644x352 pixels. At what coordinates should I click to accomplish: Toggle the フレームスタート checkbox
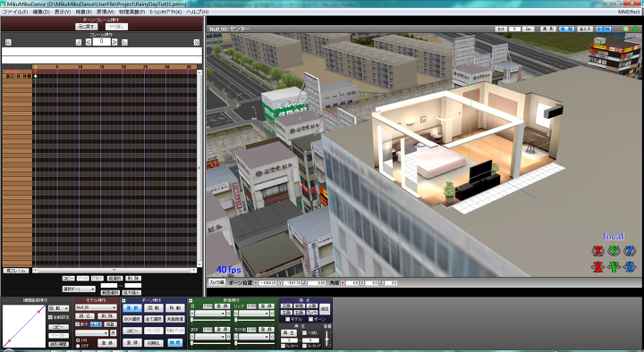pyautogui.click(x=283, y=347)
